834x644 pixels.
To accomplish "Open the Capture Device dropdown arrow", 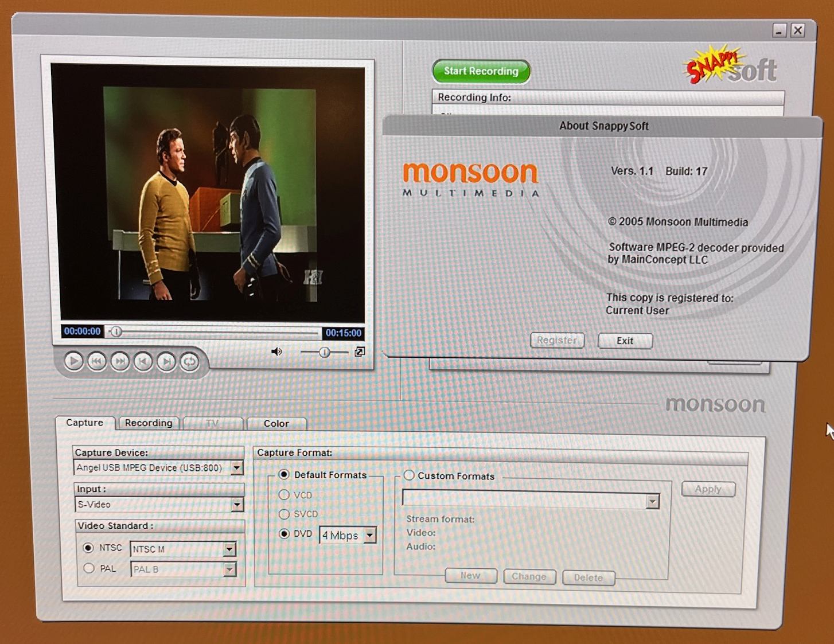I will (237, 468).
